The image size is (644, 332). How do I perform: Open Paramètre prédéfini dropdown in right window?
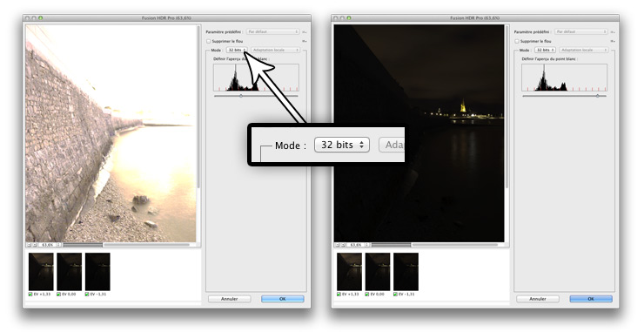(x=581, y=31)
